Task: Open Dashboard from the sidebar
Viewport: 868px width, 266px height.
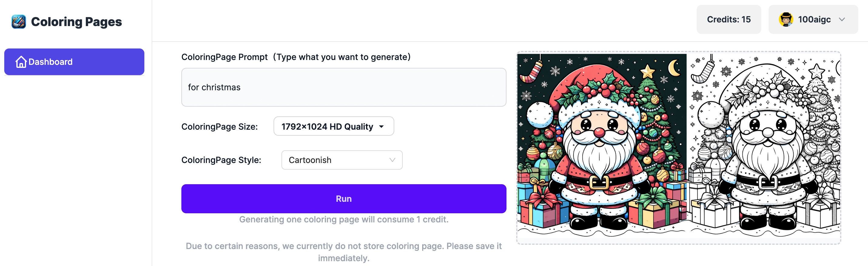Action: point(74,62)
